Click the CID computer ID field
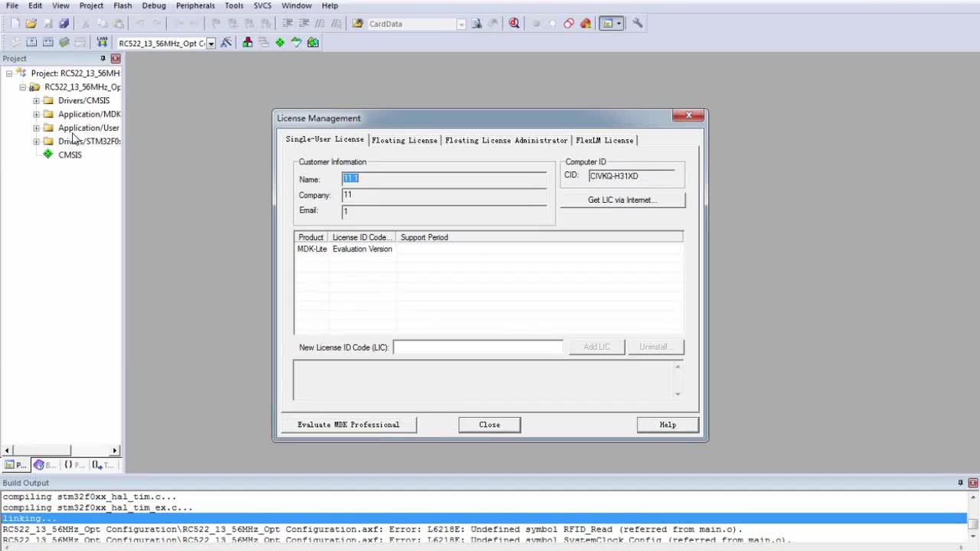This screenshot has height=551, width=980. pos(632,176)
